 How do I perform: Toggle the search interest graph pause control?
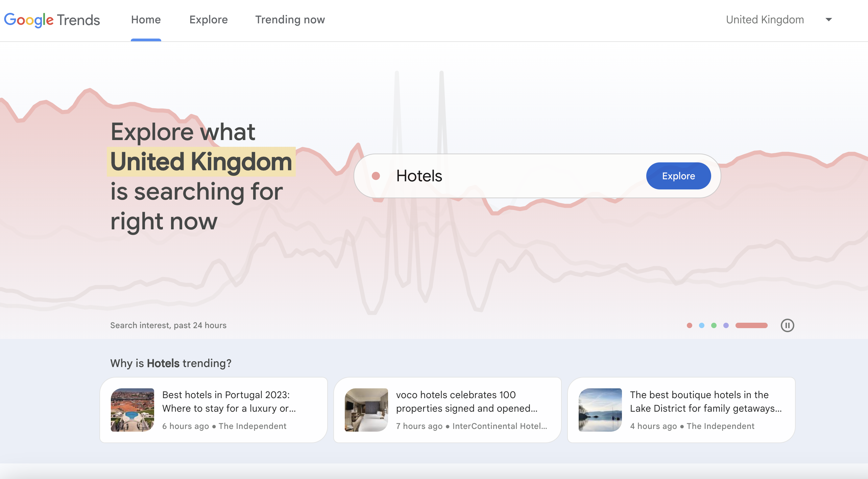coord(787,325)
